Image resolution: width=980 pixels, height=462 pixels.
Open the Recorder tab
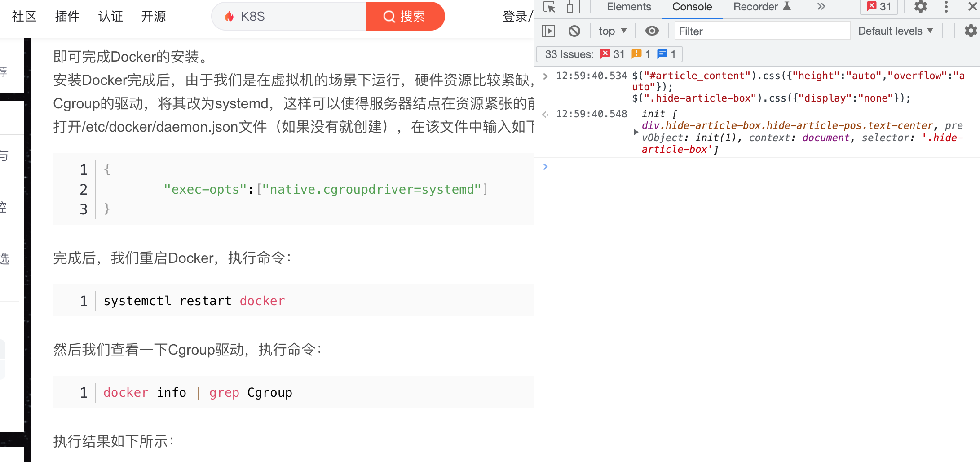762,7
